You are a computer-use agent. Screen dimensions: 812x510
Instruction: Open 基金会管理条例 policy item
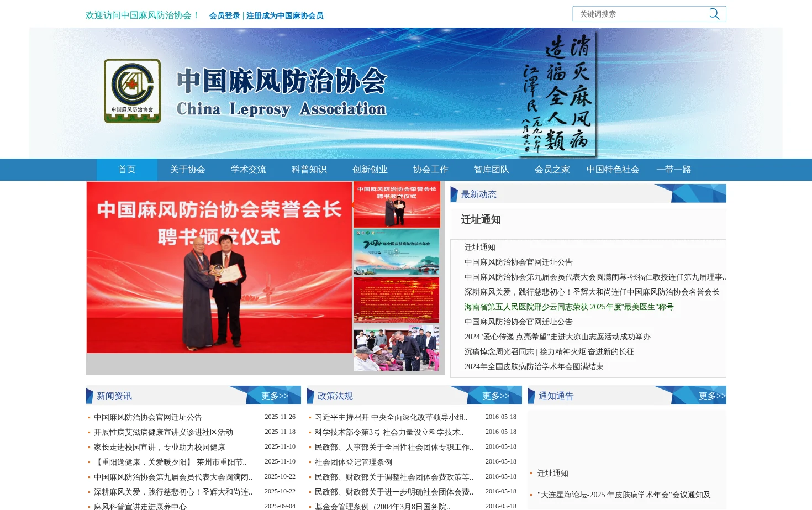click(x=382, y=506)
